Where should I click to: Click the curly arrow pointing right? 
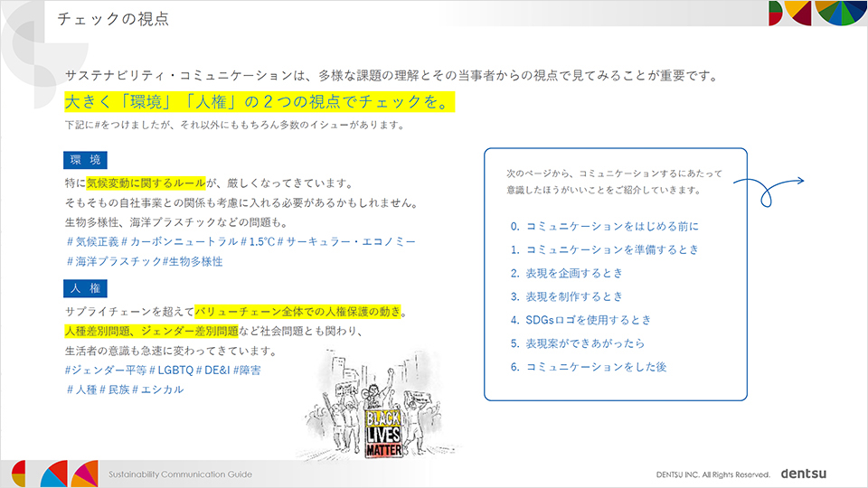[770, 186]
